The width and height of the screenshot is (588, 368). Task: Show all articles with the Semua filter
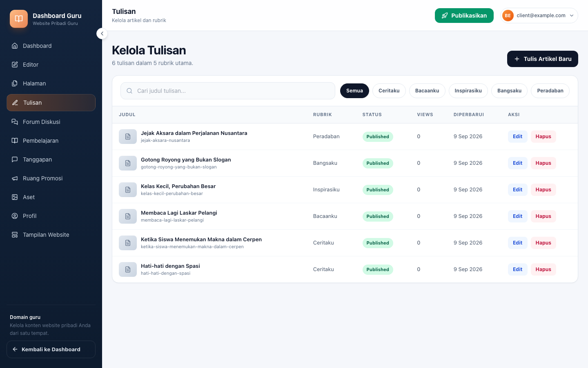pyautogui.click(x=354, y=91)
